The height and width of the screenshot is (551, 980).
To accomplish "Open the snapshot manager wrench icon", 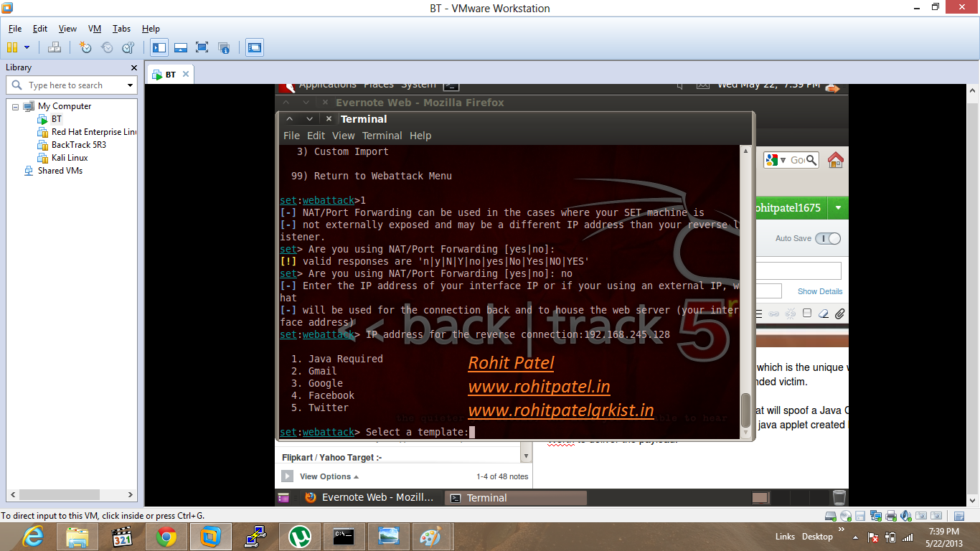I will coord(128,47).
